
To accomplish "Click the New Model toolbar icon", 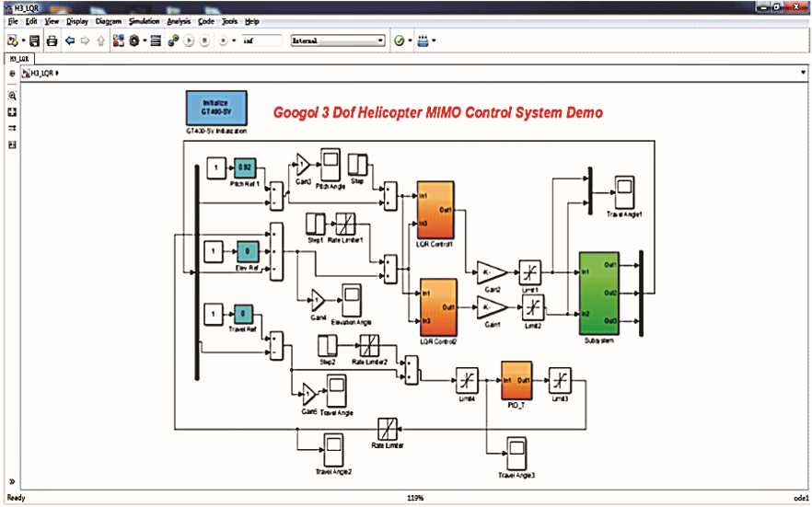I will pos(13,40).
